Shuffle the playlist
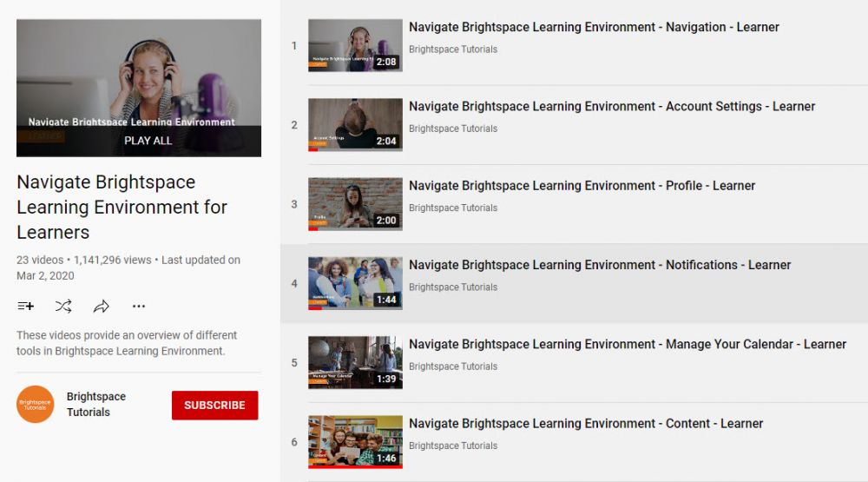The width and height of the screenshot is (868, 482). pyautogui.click(x=63, y=306)
